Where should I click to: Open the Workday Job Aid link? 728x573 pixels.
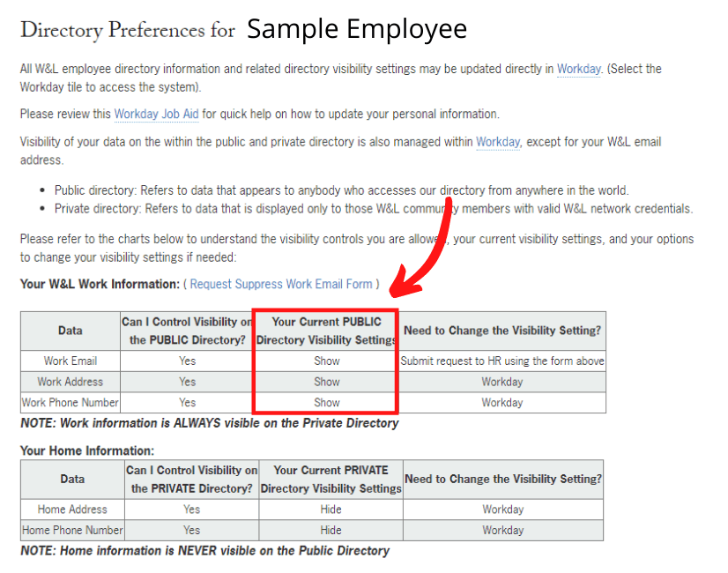[155, 114]
